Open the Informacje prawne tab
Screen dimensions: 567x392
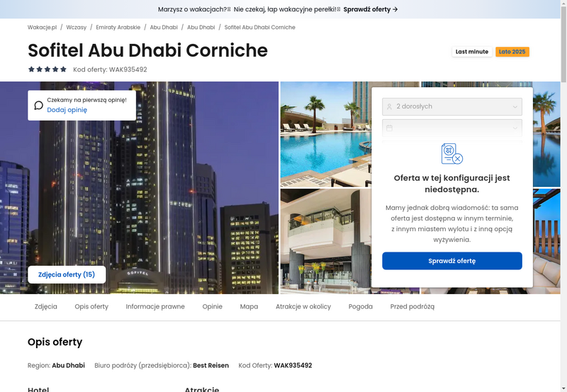155,307
